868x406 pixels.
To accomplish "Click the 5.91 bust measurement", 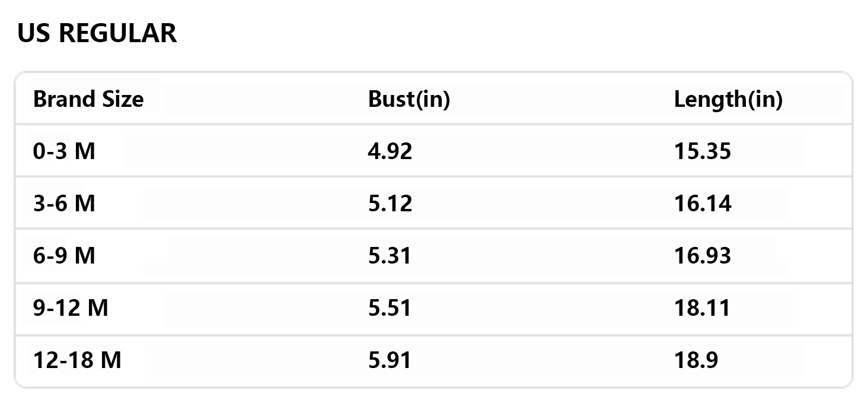I will click(390, 360).
